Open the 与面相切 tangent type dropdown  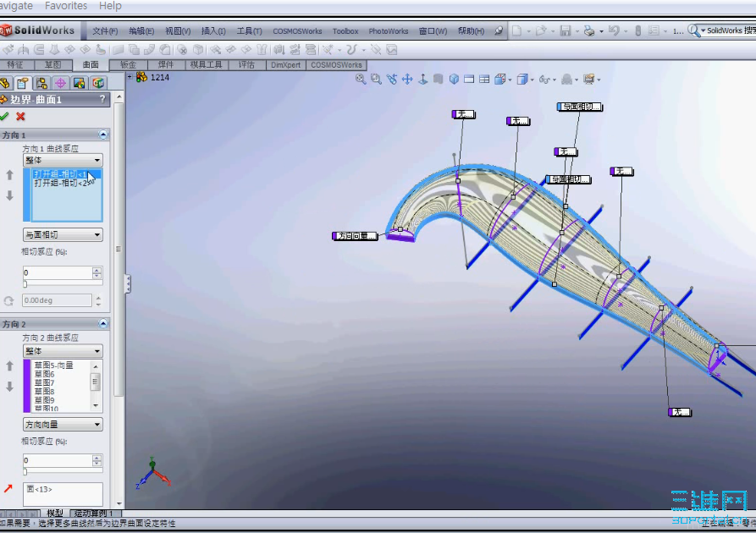pos(63,234)
